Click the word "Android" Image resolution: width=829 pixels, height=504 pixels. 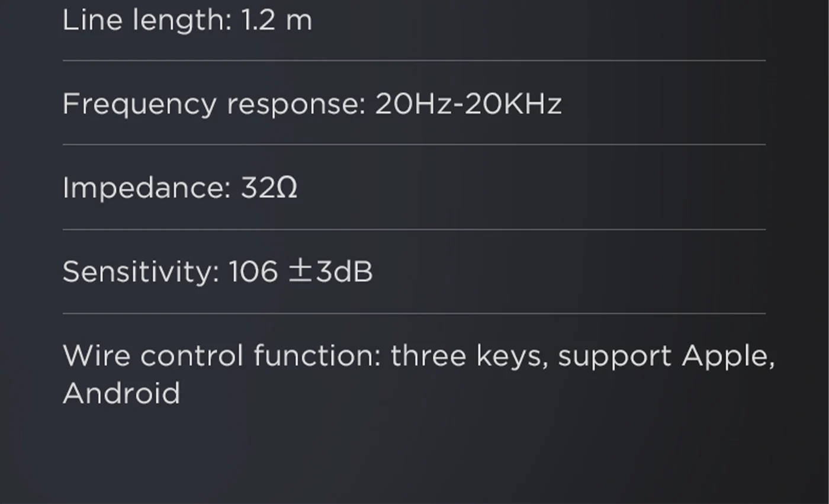[x=121, y=394]
